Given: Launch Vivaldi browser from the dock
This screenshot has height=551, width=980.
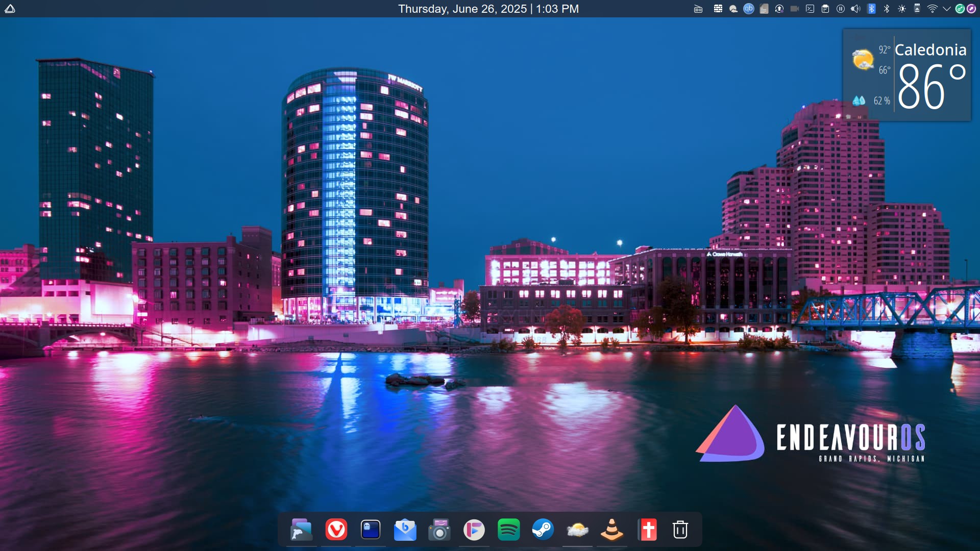Looking at the screenshot, I should click(336, 530).
